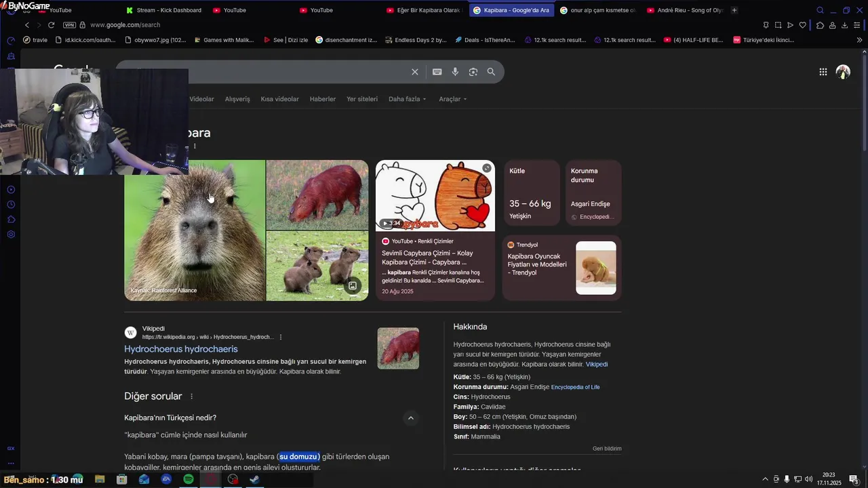Image resolution: width=868 pixels, height=488 pixels.
Task: Click the address bar www.google.com/search
Action: [x=125, y=25]
